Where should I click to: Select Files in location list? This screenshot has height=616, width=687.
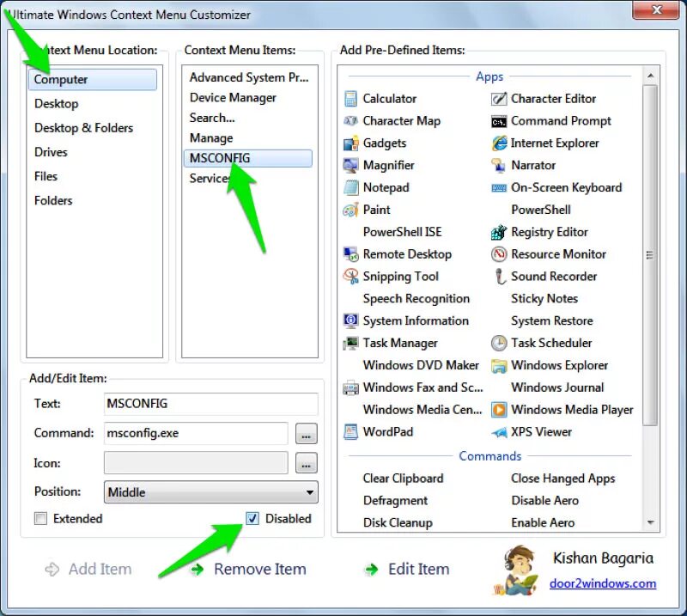46,176
